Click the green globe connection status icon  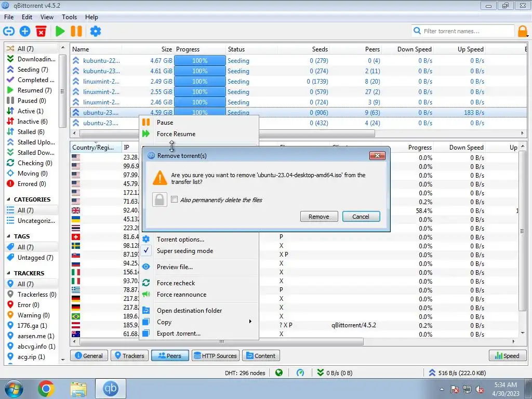pos(279,373)
